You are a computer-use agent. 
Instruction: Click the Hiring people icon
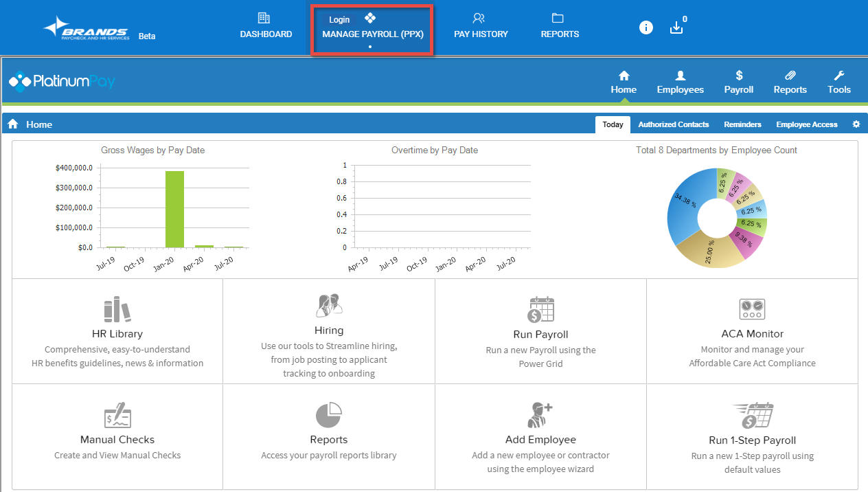coord(329,305)
